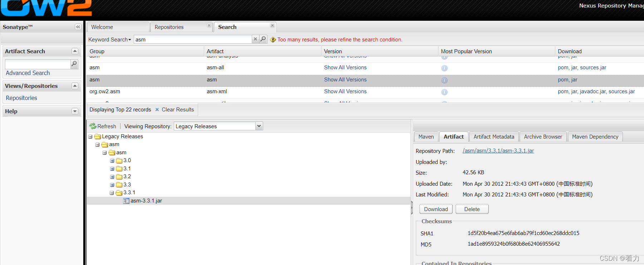Click the warning icon beside too many results
Viewport: 644px width, 265px height.
(273, 40)
